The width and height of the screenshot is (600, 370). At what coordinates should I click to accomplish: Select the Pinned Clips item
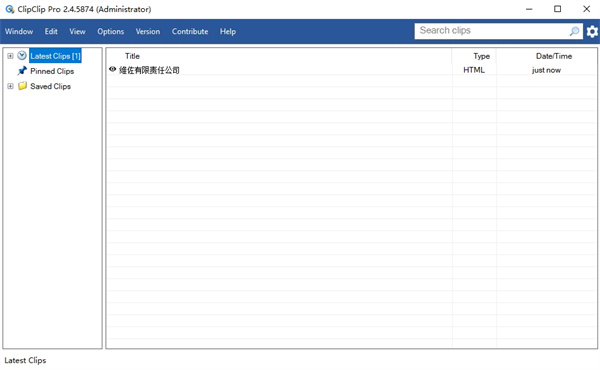(52, 71)
